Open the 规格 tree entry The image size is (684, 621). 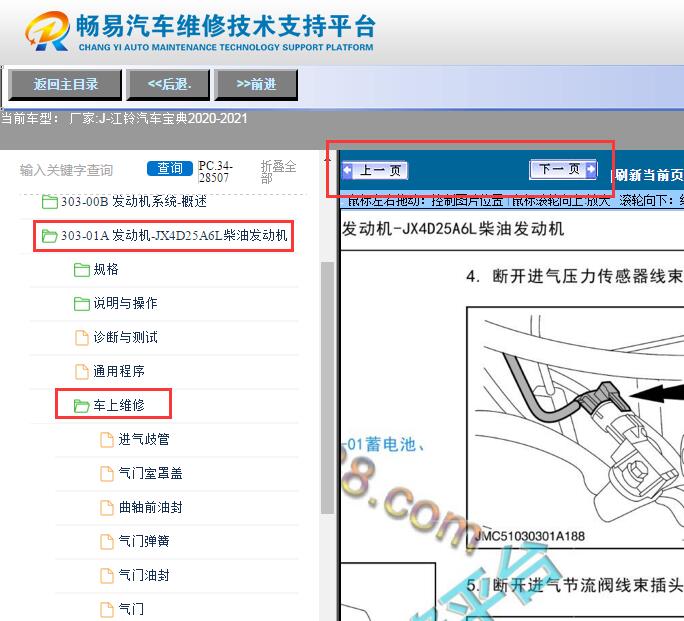106,270
